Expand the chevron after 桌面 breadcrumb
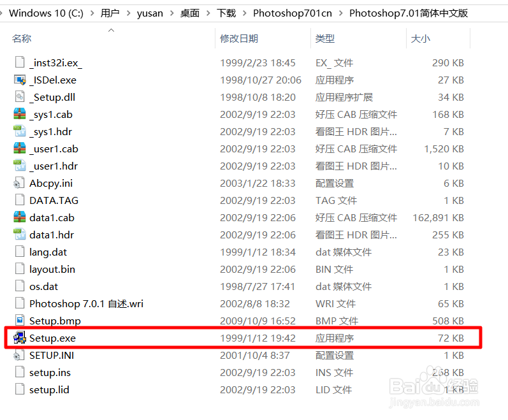 (x=208, y=13)
